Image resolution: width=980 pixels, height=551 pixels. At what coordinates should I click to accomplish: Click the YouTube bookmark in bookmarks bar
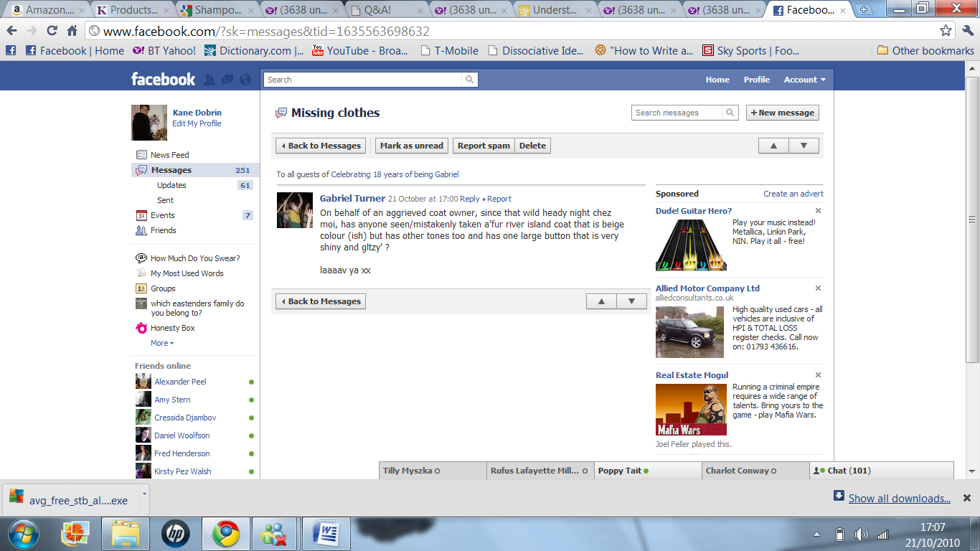point(360,50)
